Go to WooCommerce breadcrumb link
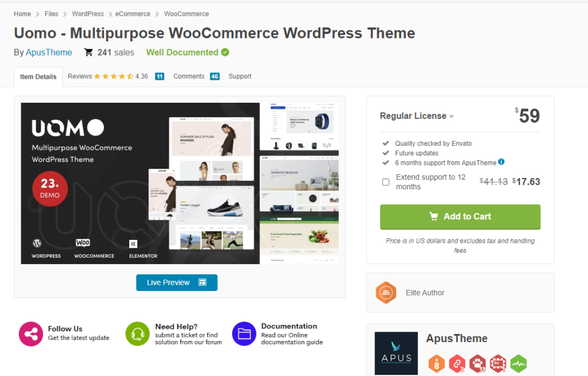 [187, 14]
